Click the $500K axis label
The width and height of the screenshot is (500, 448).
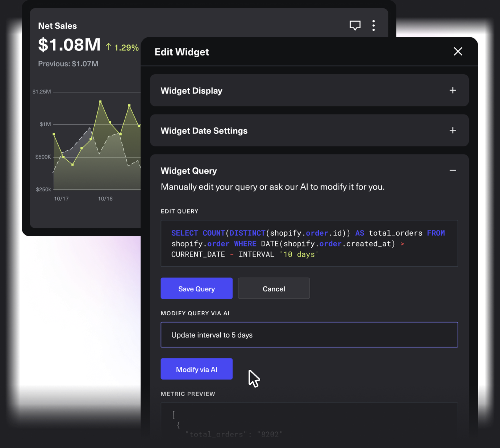pyautogui.click(x=43, y=157)
